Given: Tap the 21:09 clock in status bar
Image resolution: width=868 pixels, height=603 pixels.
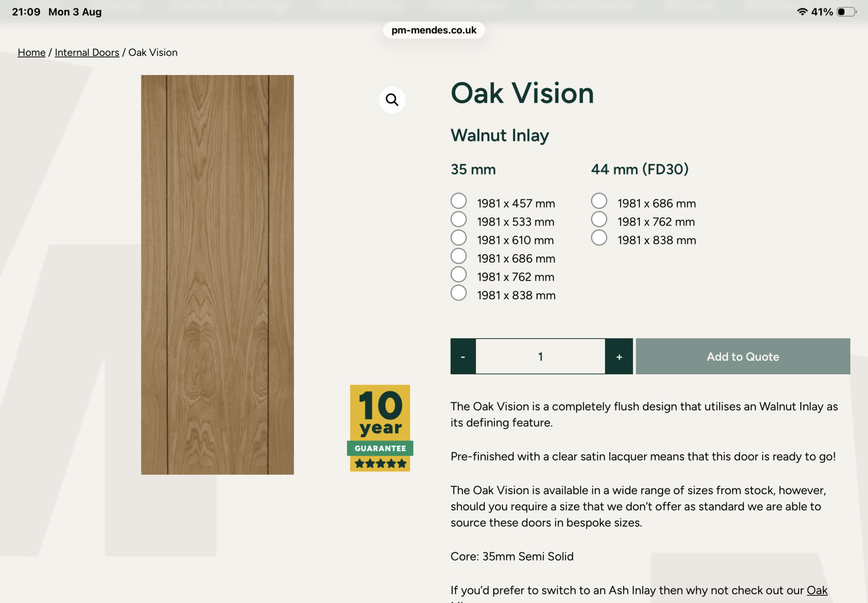Looking at the screenshot, I should [x=26, y=12].
